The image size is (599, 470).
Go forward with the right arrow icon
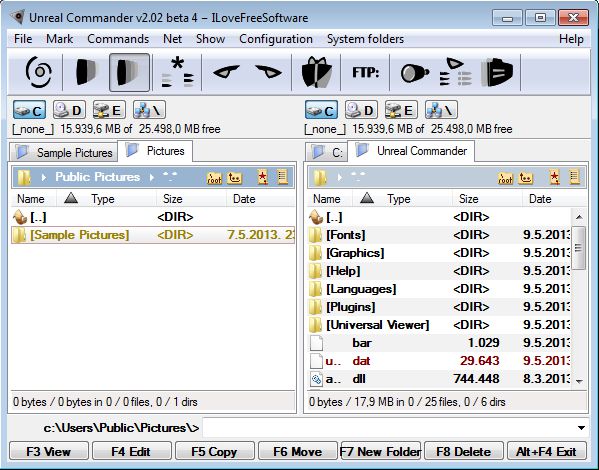(x=269, y=71)
